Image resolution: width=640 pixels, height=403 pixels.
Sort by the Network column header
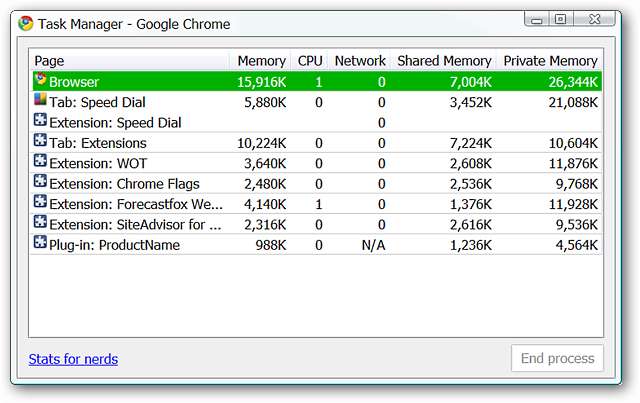[x=360, y=61]
